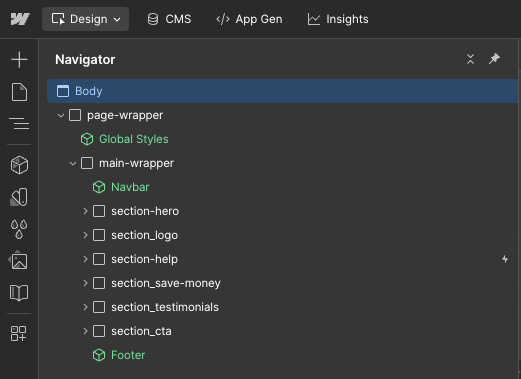521x379 pixels.
Task: Collapse all Navigator items icon
Action: (470, 59)
